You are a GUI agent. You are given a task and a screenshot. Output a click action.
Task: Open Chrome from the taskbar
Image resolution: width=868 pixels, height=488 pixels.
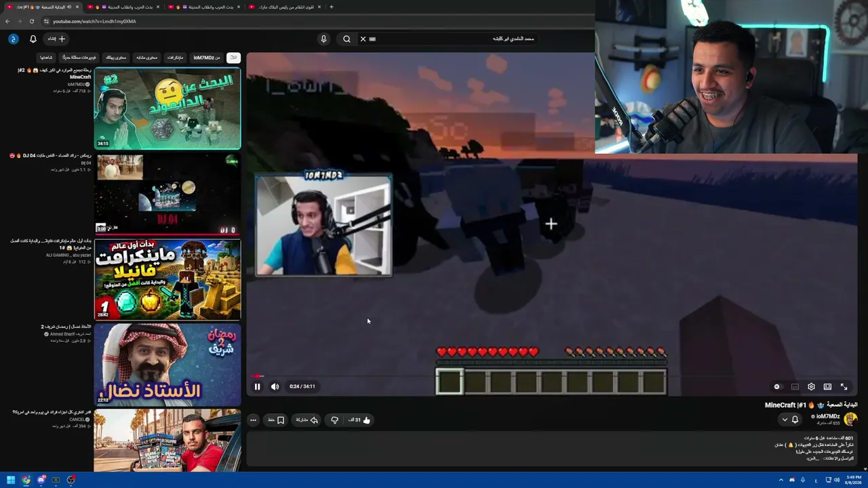(26, 480)
